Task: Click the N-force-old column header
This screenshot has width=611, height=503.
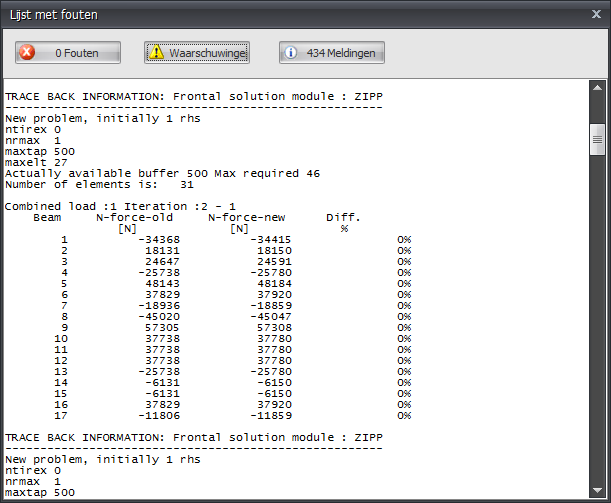Action: tap(134, 217)
